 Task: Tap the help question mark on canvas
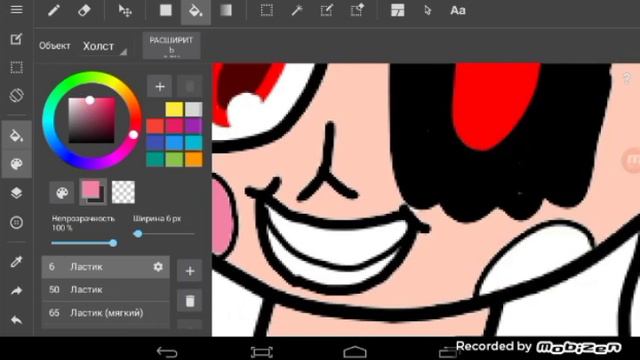627,78
